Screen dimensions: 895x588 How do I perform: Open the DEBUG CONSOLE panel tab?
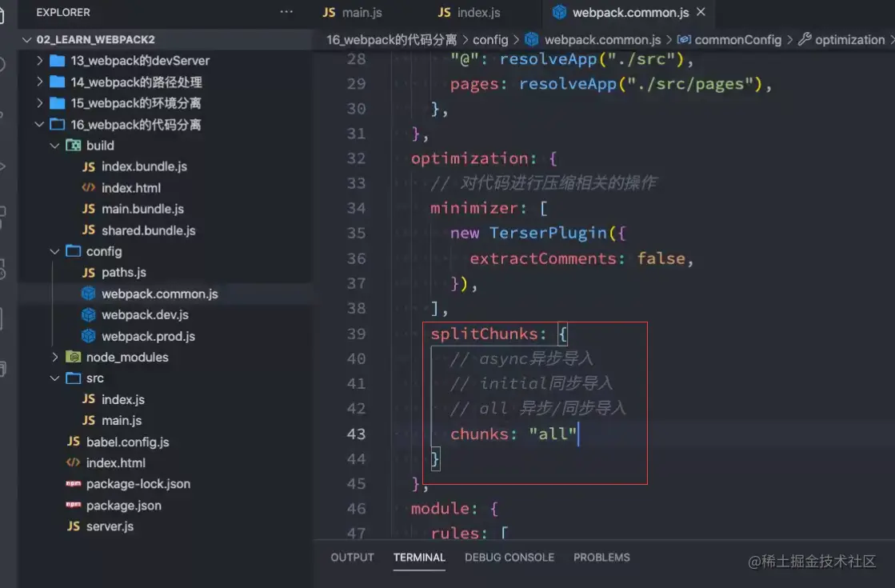(x=509, y=557)
